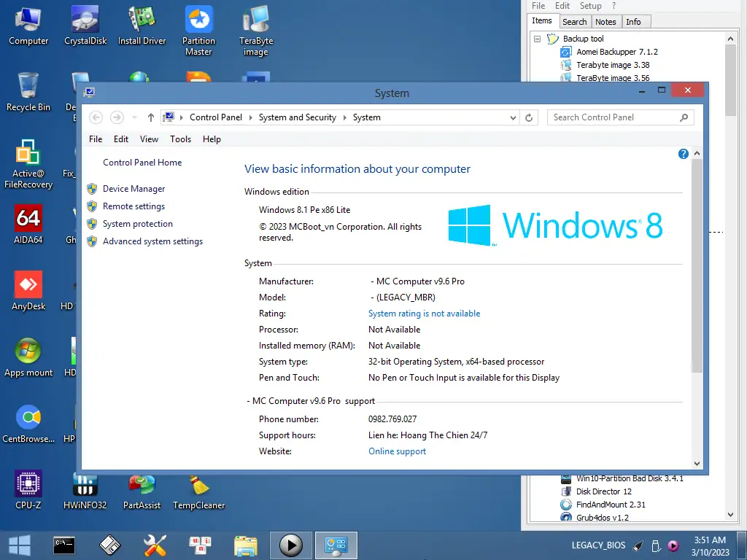Viewport: 747px width, 560px height.
Task: Open the recent locations dropdown arrow
Action: 134,117
